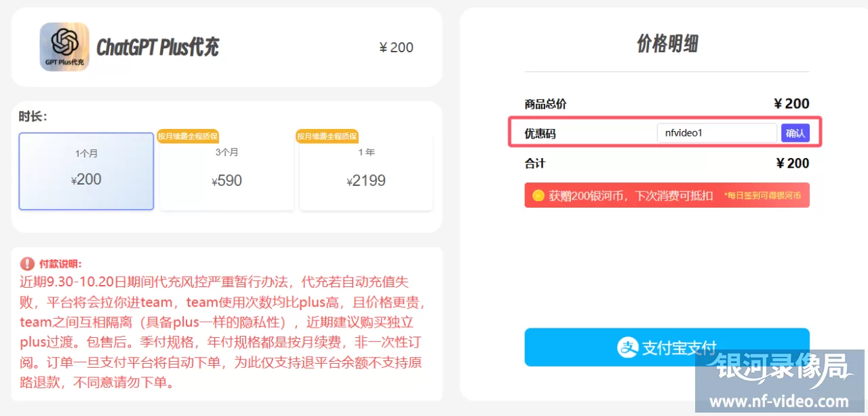Click the 按月续费全程质保 badge on the 3个月 plan

[x=188, y=136]
